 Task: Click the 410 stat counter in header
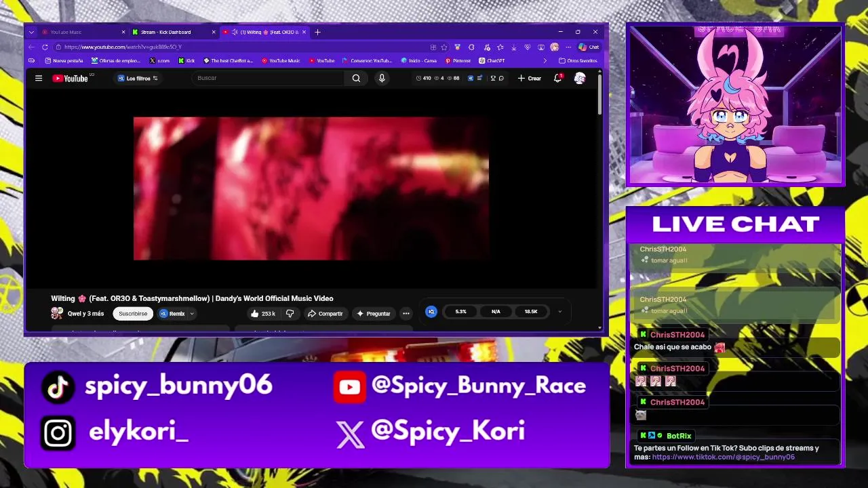(423, 78)
